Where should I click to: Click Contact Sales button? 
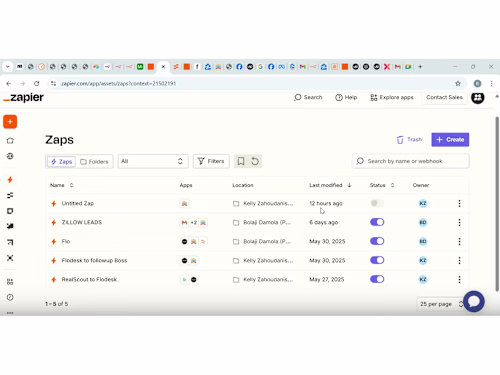(x=444, y=97)
